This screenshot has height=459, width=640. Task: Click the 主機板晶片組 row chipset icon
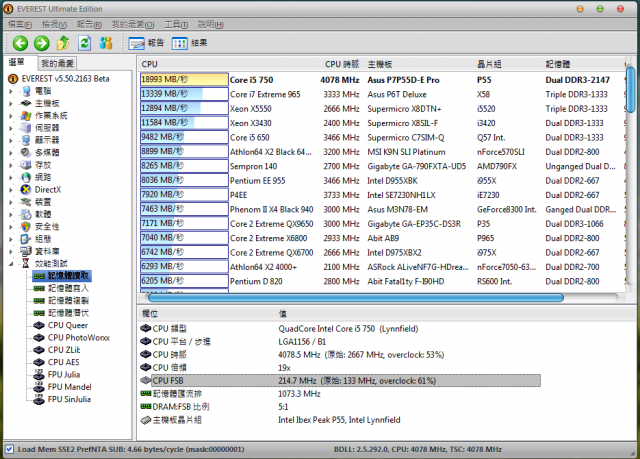(145, 420)
